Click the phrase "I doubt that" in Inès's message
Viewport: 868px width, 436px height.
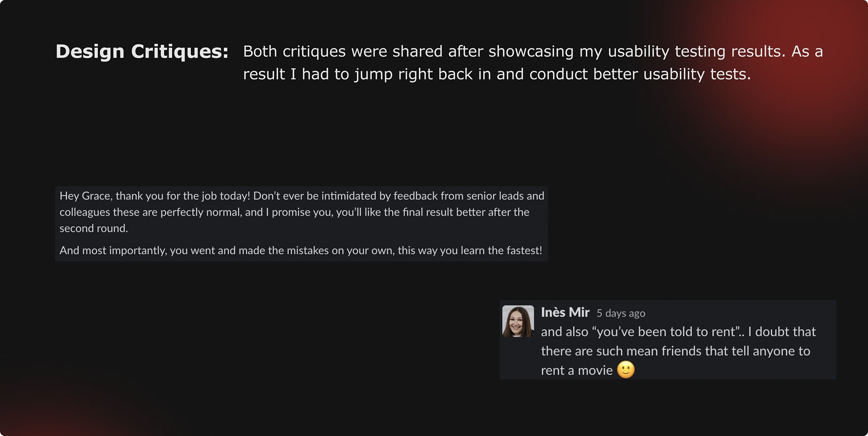coord(782,332)
